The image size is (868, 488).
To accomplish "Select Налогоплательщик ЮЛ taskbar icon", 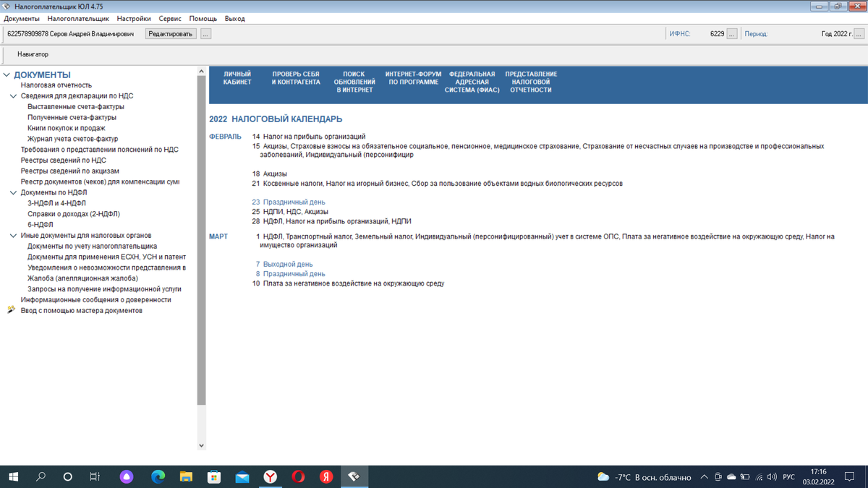I will 354,477.
